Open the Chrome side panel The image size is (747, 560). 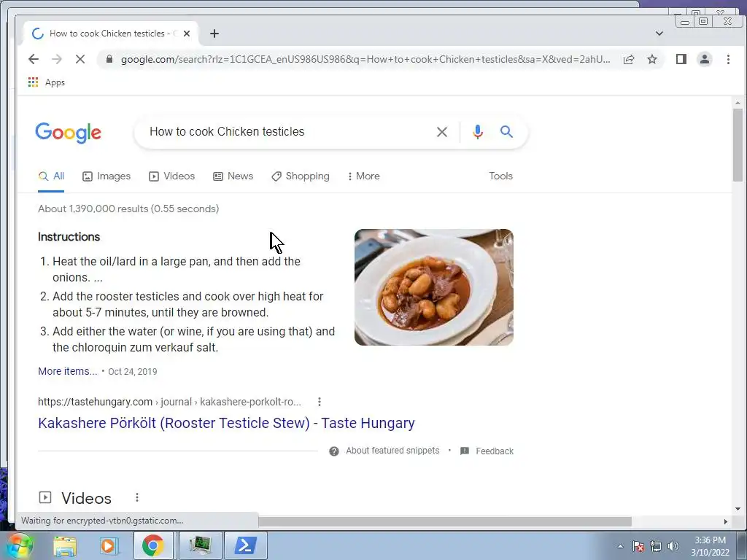(x=681, y=59)
